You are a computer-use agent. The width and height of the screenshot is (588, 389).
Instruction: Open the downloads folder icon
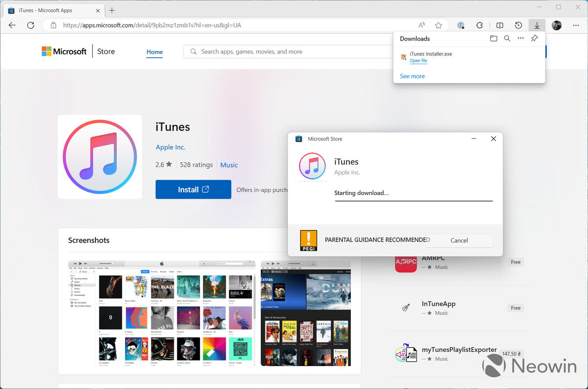[493, 38]
